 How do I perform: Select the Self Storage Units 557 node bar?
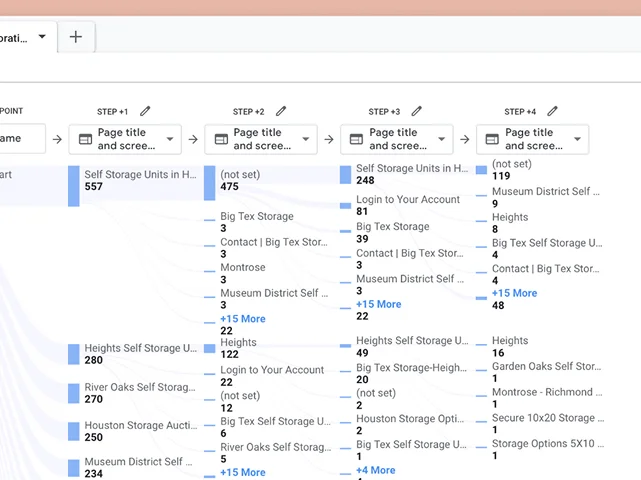point(74,186)
